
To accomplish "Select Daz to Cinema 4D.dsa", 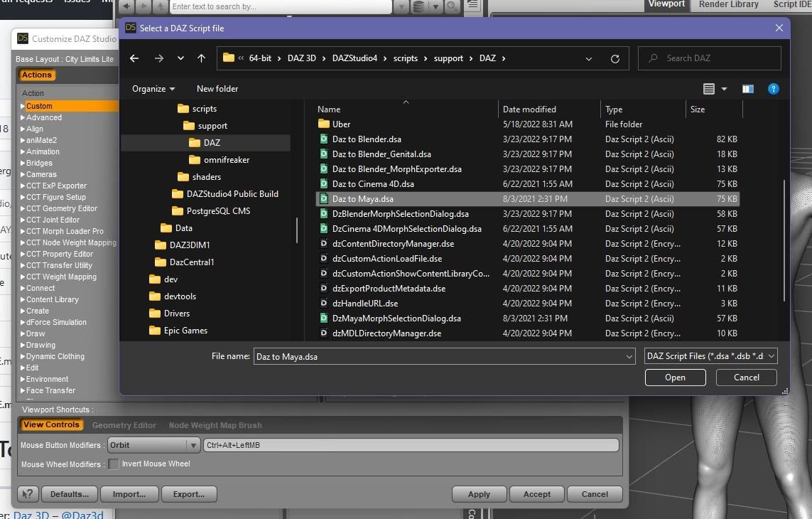I will [x=527, y=184].
